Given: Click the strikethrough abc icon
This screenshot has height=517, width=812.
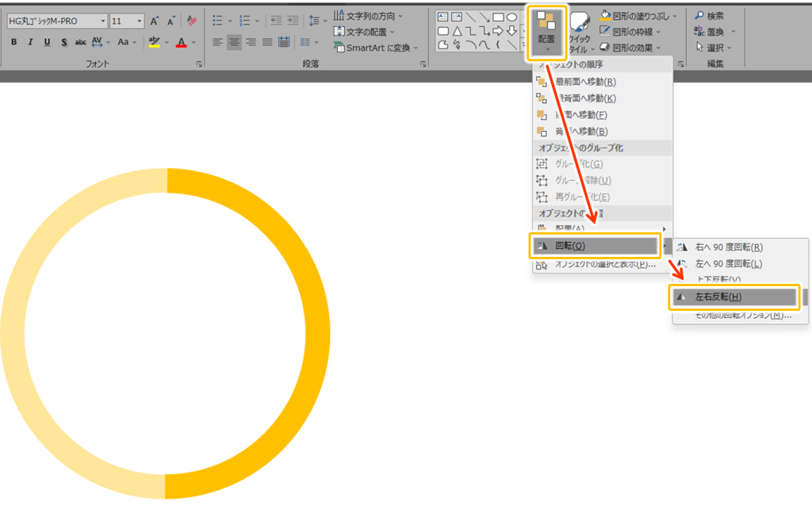Looking at the screenshot, I should tap(80, 42).
